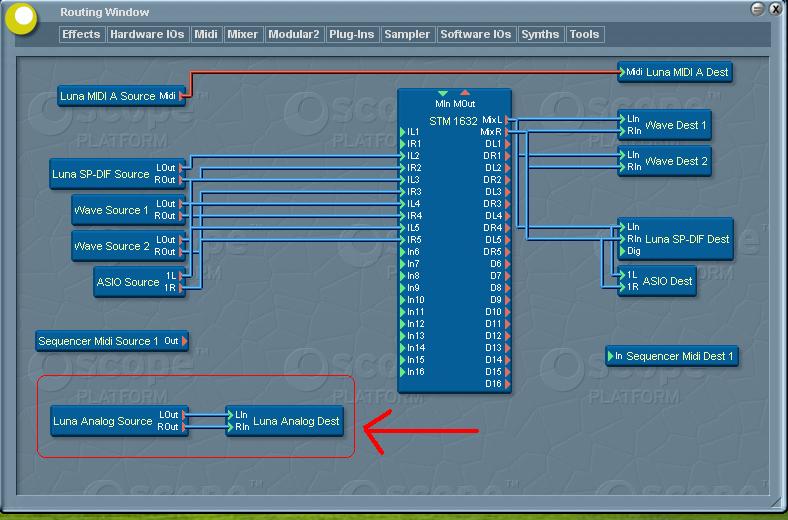Viewport: 788px width, 520px height.
Task: Click ROut port on Wave Source 1
Action: pos(182,216)
